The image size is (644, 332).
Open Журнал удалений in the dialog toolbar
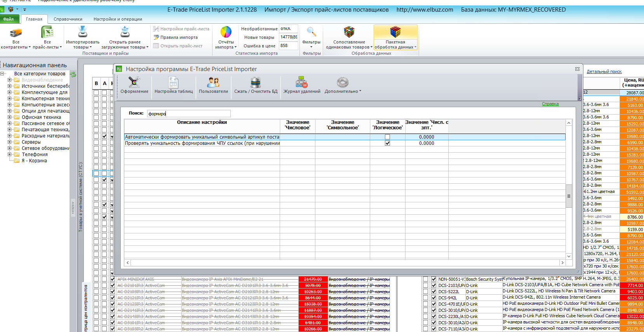[302, 85]
